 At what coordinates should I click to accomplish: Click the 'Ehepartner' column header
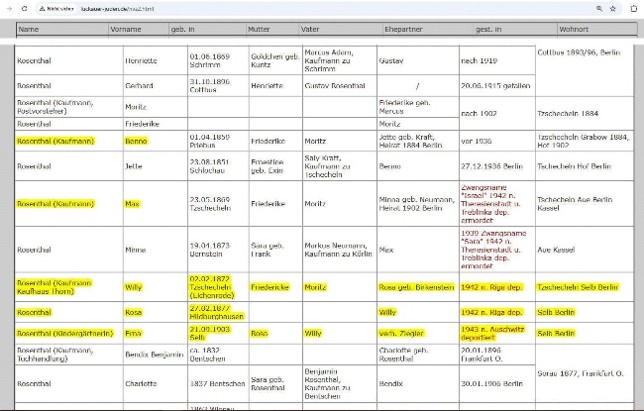click(428, 29)
